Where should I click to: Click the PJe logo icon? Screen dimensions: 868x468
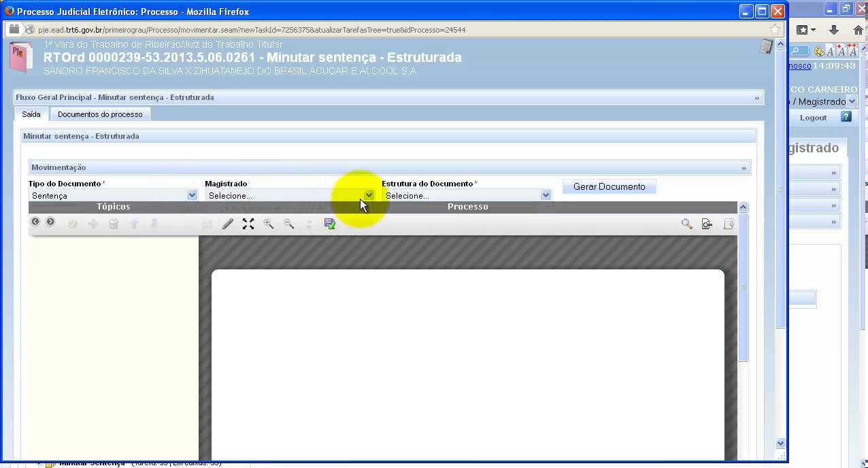[x=21, y=56]
